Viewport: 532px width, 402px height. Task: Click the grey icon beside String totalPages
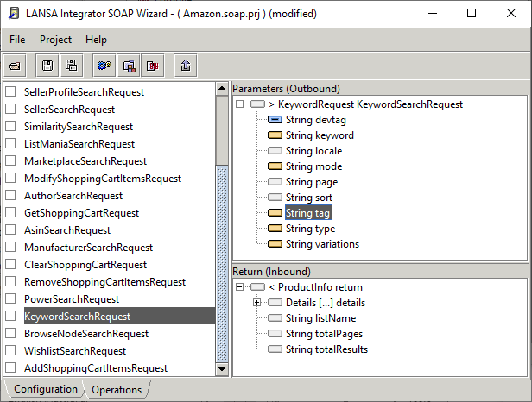[x=275, y=334]
